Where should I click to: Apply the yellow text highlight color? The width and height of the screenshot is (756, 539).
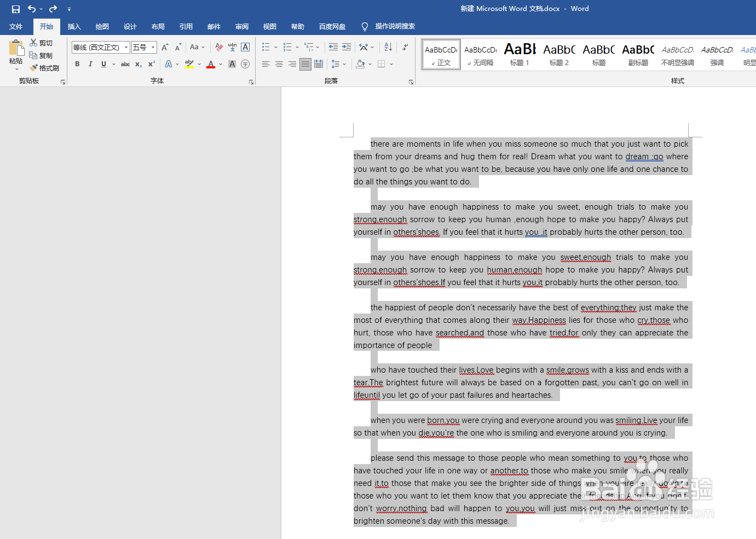(x=189, y=64)
